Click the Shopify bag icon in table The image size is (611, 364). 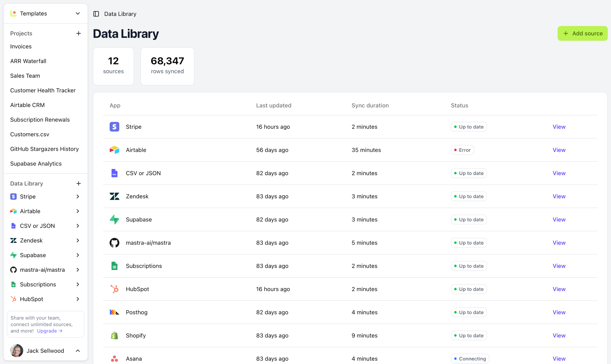114,335
